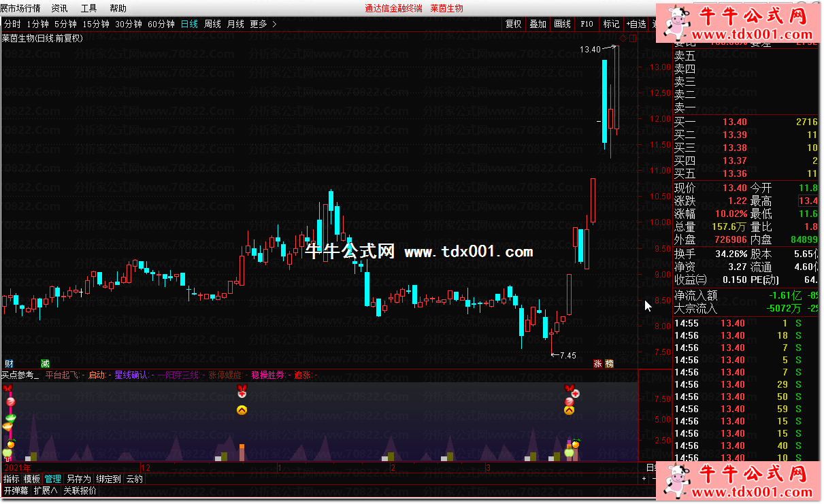Open the 工具 menu
824x504 pixels.
[x=88, y=8]
